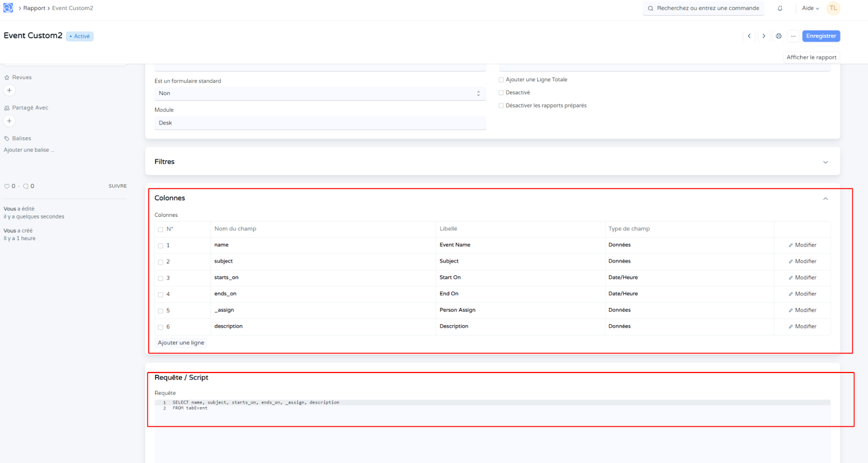Viewport: 868px width, 463px height.
Task: Click the app logo home icon
Action: click(8, 8)
